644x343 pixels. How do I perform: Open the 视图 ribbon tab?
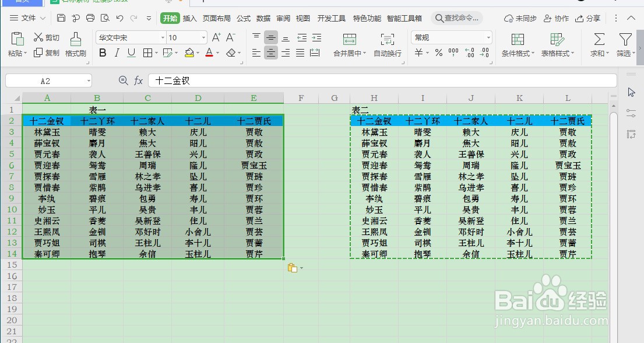point(303,18)
